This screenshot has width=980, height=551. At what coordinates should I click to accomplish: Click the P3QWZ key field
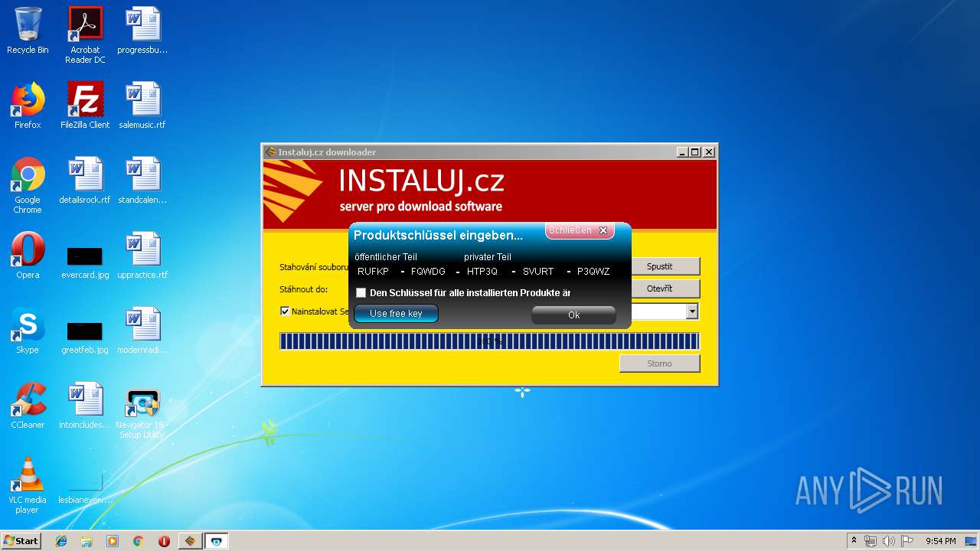593,272
